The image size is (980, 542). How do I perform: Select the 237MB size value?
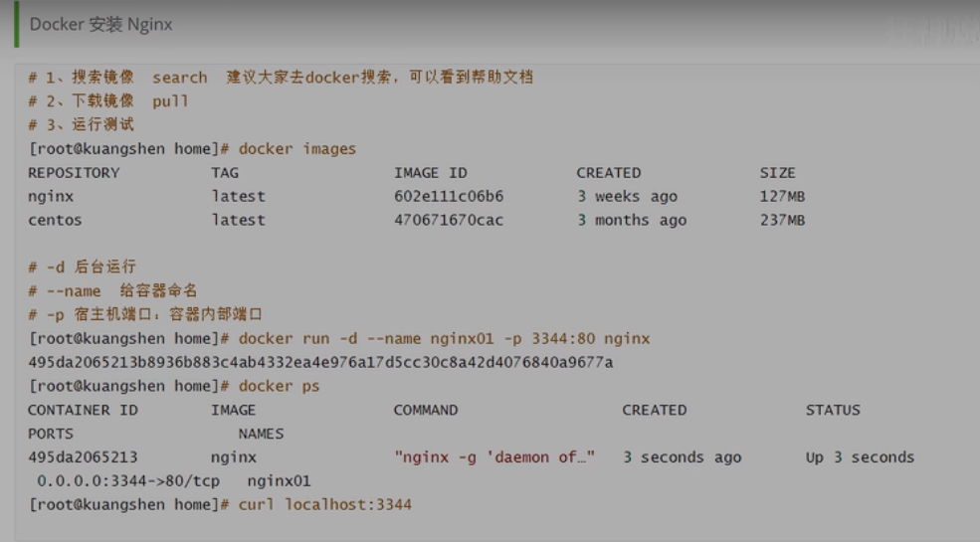click(x=782, y=221)
